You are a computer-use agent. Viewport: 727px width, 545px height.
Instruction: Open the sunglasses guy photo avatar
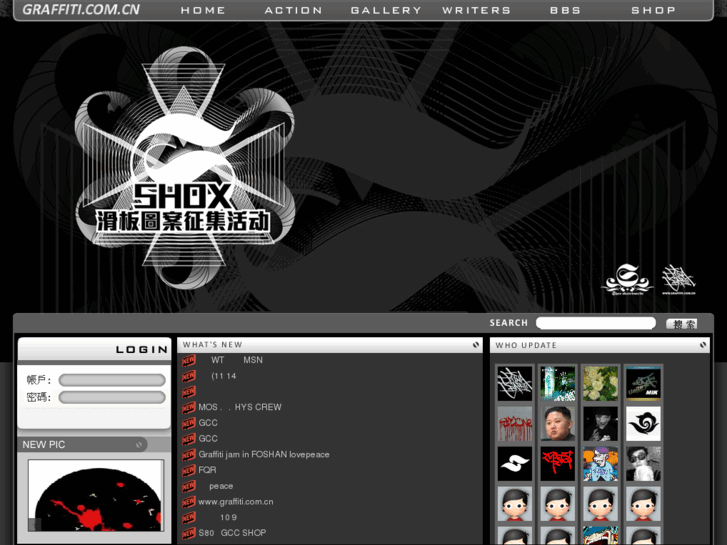tap(643, 464)
